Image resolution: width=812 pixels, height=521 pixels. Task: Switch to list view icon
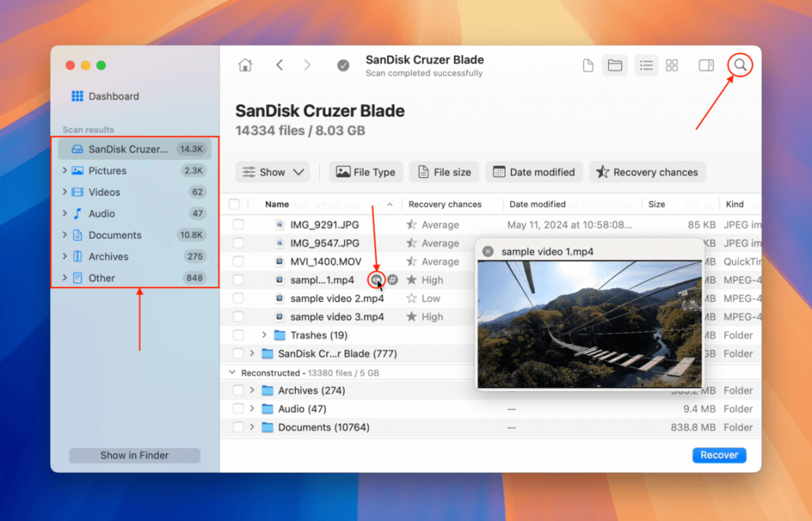click(x=645, y=65)
